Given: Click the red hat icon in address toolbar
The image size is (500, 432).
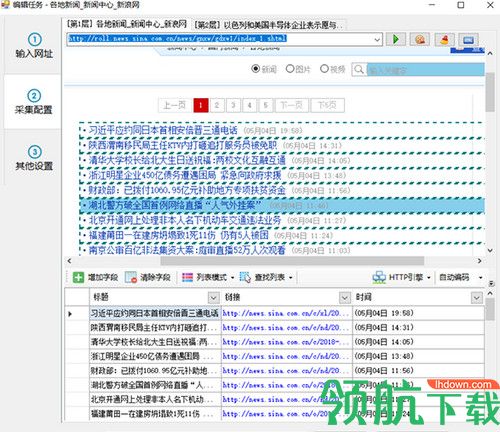Looking at the screenshot, I should click(x=444, y=40).
